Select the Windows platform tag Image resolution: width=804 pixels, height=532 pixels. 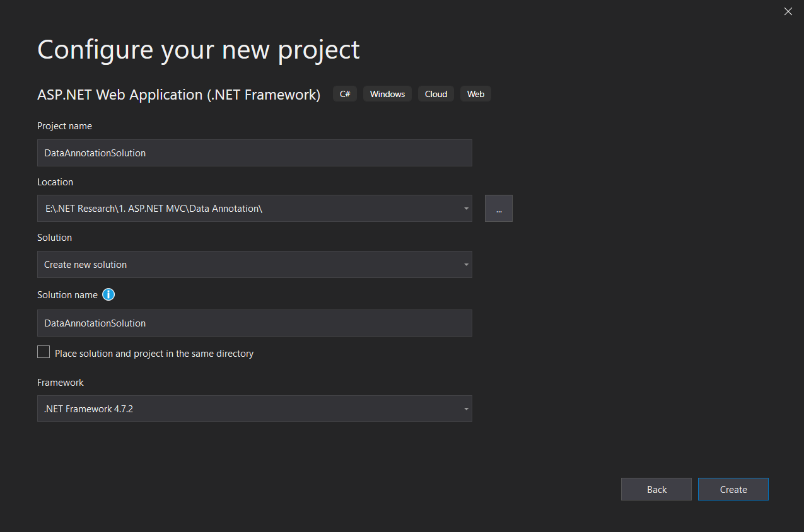coord(387,93)
